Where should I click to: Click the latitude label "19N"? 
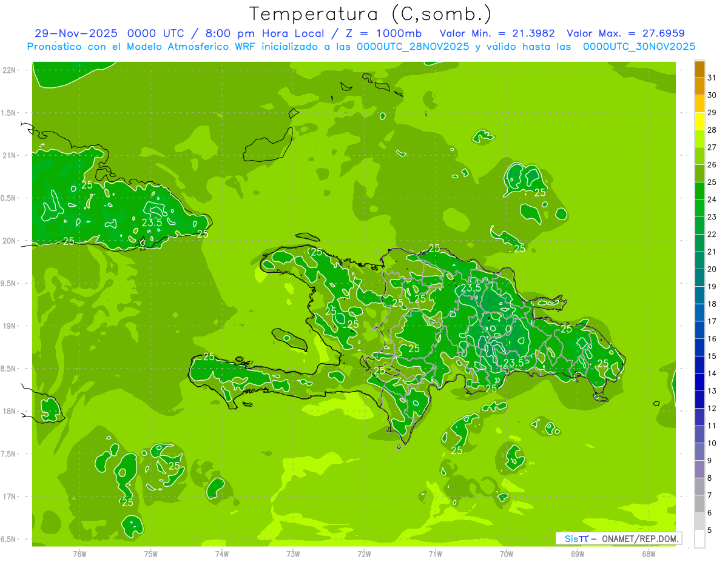10,326
